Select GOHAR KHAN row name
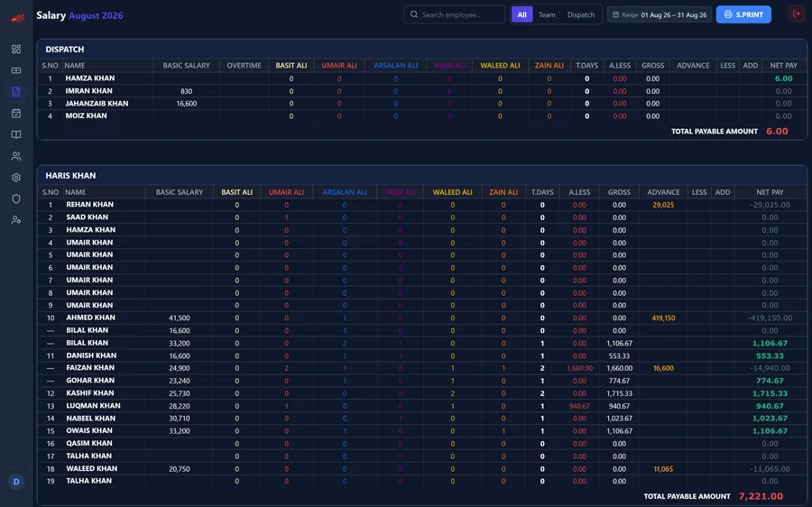 coord(89,380)
